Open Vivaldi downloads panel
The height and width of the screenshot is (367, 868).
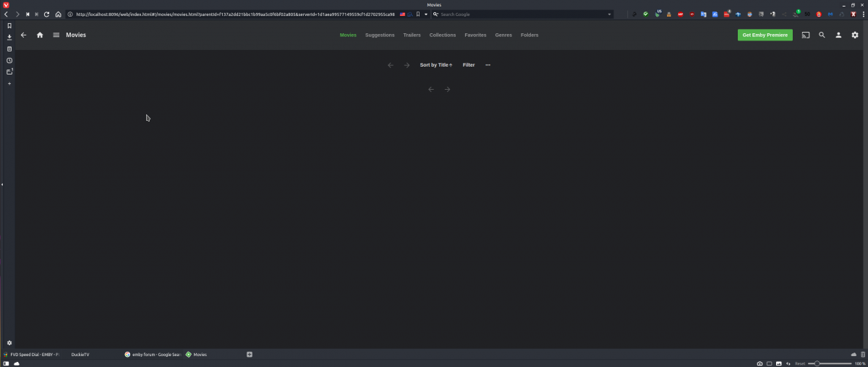click(9, 37)
